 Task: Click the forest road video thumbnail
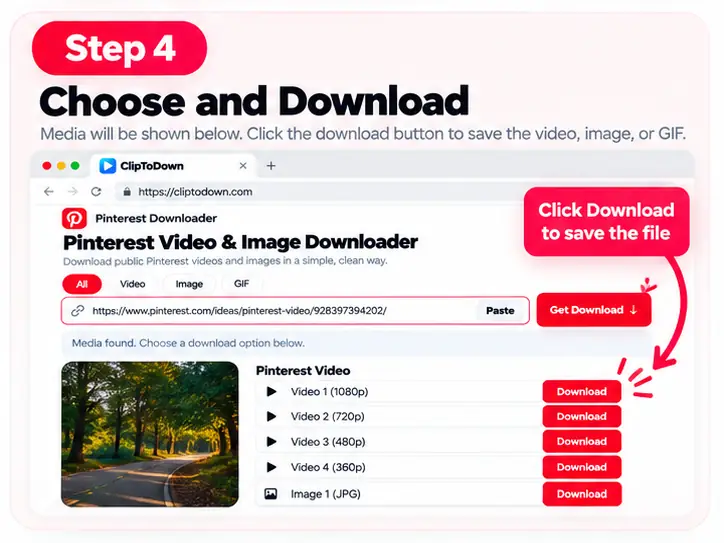click(150, 434)
